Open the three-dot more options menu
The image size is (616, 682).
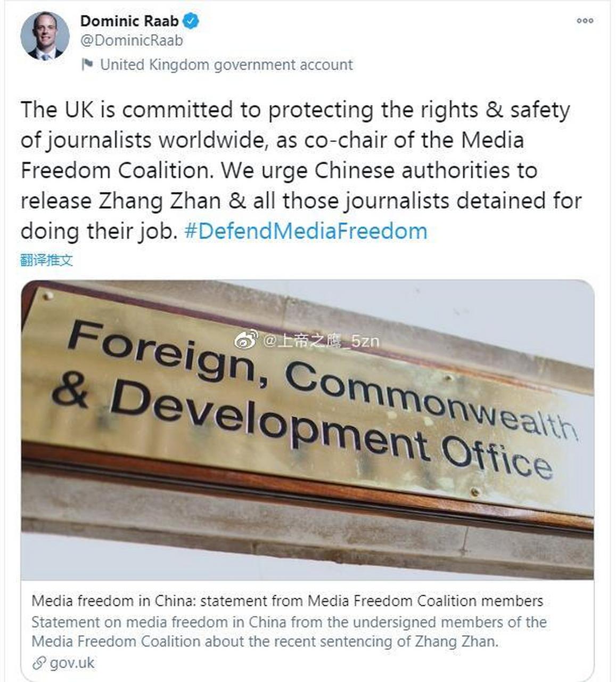click(585, 21)
